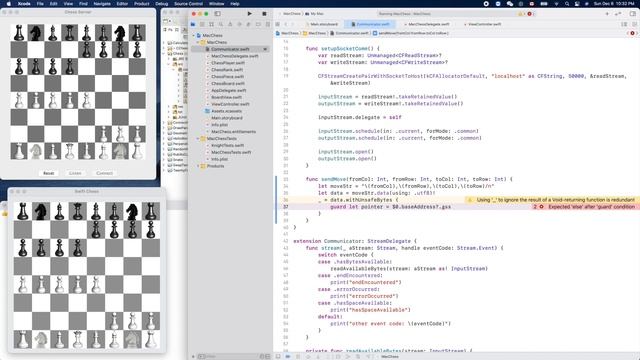This screenshot has width=640, height=360.
Task: Click the Listen button in Chess Server window
Action: pyautogui.click(x=75, y=173)
